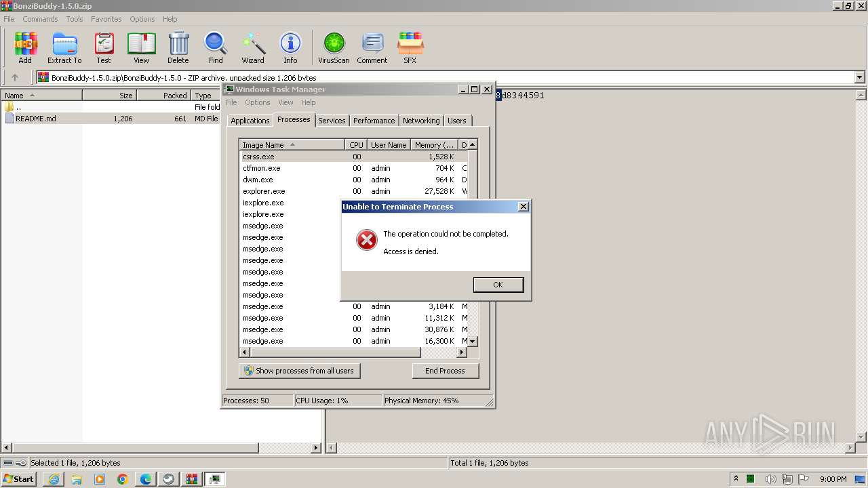Show hidden tray icons arrow
Image resolution: width=868 pixels, height=488 pixels.
736,479
